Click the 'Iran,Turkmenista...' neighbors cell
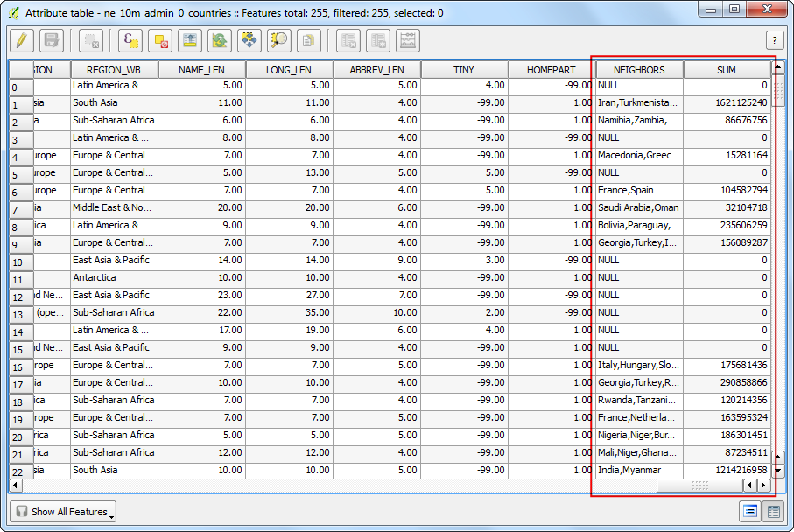 (x=639, y=102)
